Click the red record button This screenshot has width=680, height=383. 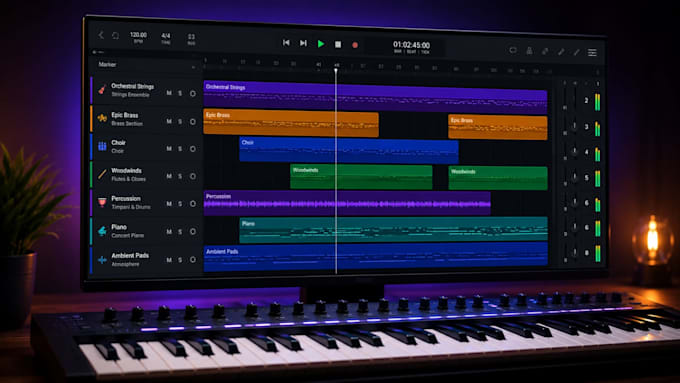[355, 45]
